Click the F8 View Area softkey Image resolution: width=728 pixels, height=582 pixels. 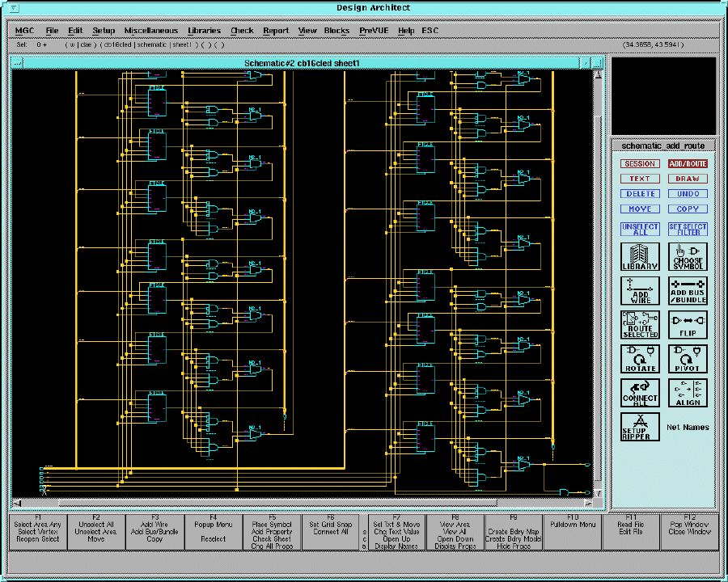point(456,531)
